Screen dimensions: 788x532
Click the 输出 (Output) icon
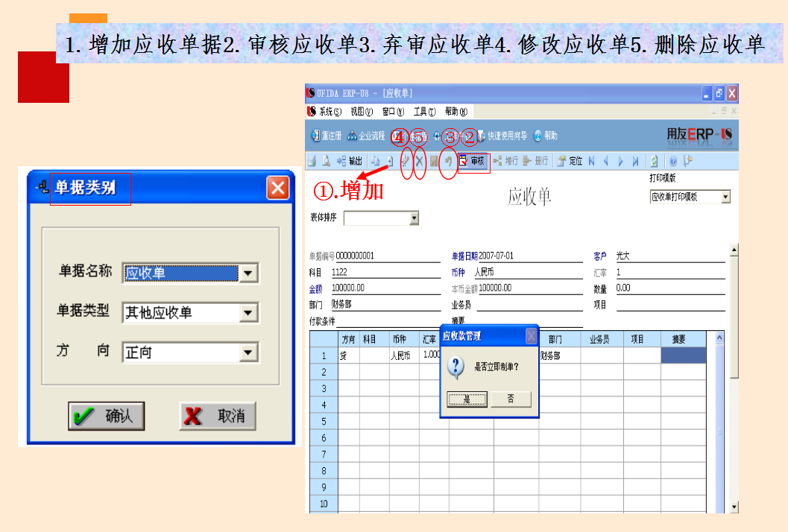(x=349, y=161)
